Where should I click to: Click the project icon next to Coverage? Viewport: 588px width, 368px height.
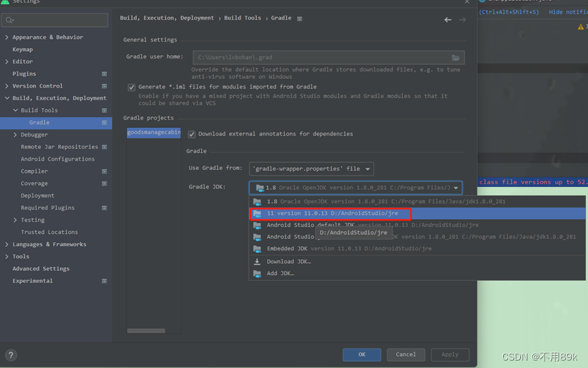coord(104,184)
